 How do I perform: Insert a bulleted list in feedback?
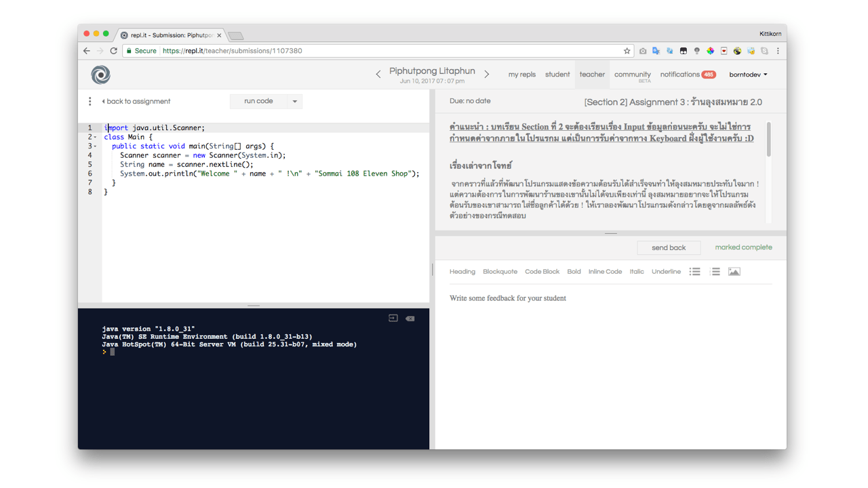click(x=694, y=272)
